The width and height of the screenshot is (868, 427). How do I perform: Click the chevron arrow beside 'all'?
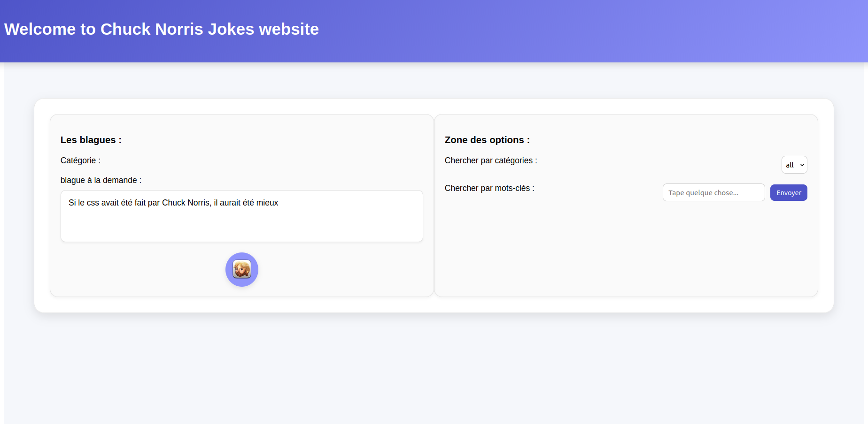(802, 165)
